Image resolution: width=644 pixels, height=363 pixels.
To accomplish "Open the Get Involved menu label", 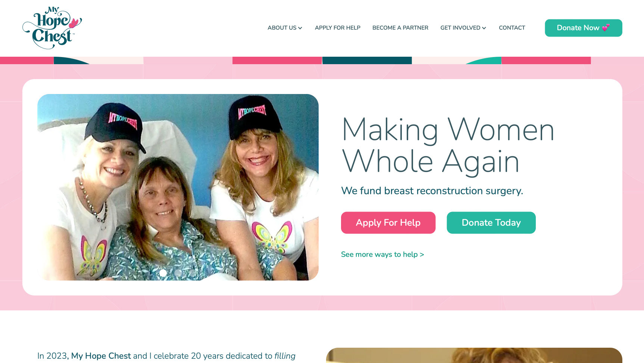I will click(460, 28).
